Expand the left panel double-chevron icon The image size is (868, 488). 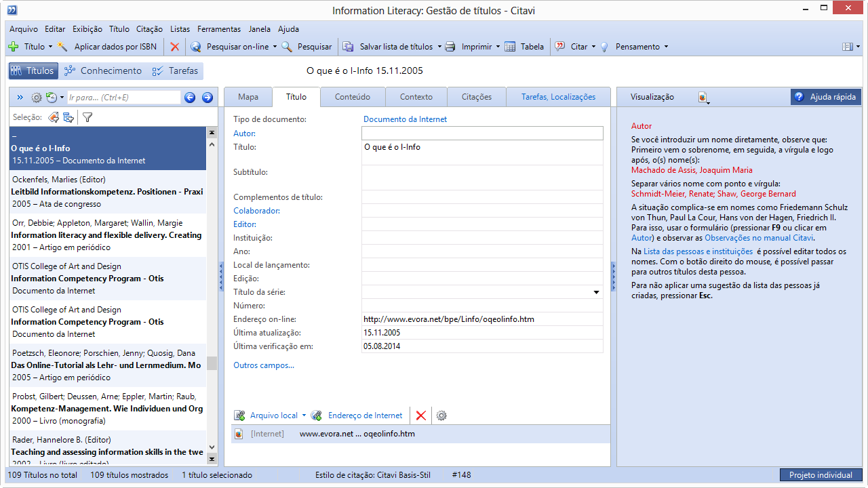click(20, 98)
